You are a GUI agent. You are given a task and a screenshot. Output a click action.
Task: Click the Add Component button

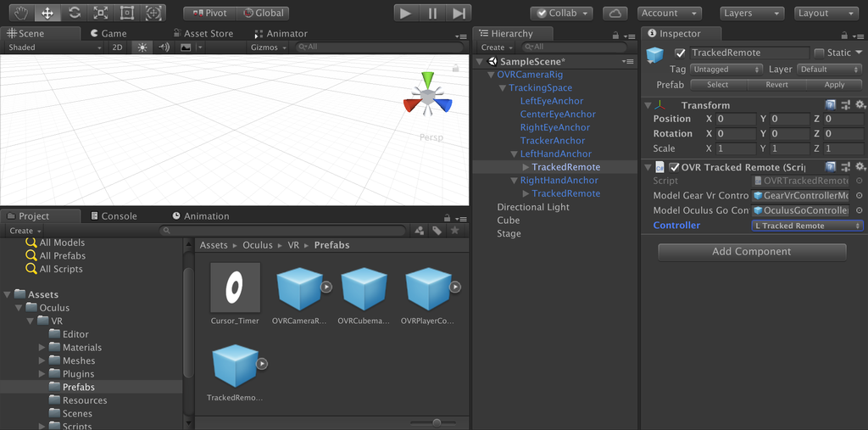click(x=752, y=252)
